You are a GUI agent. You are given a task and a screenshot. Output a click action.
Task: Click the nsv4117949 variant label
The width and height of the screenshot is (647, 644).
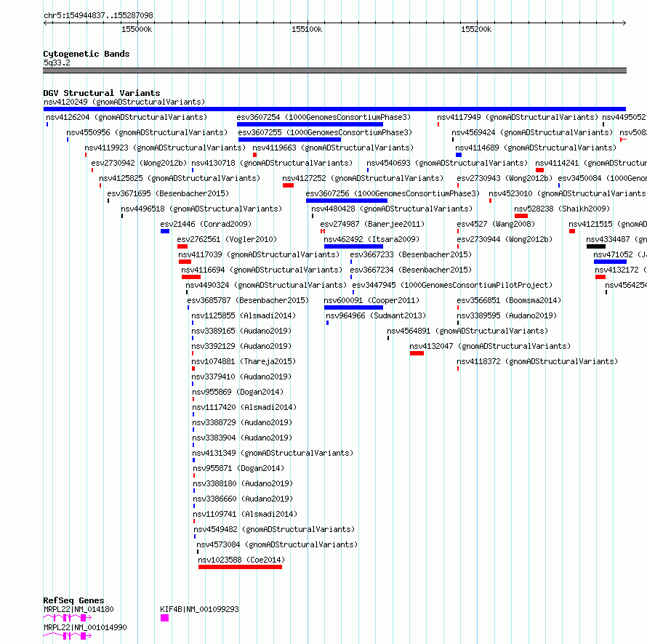[x=518, y=117]
